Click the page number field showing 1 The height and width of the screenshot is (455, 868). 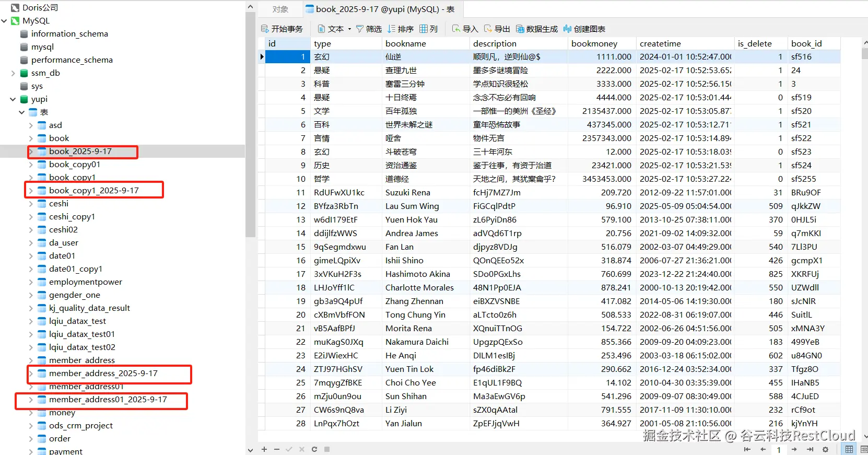click(778, 449)
